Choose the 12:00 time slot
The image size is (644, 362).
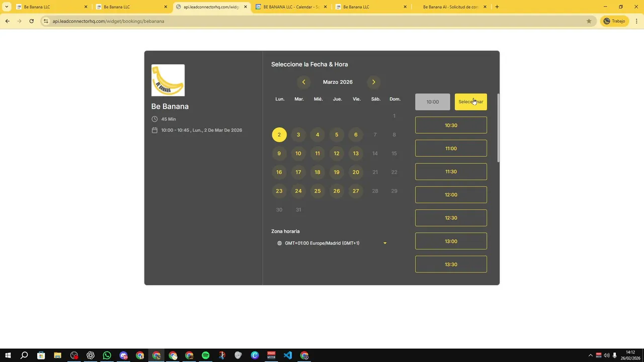(x=451, y=195)
